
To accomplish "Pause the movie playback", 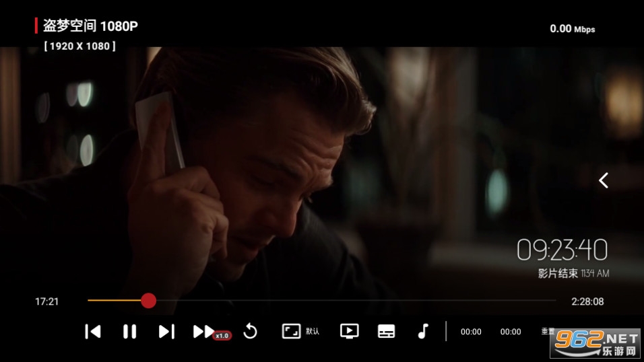I will coord(129,331).
